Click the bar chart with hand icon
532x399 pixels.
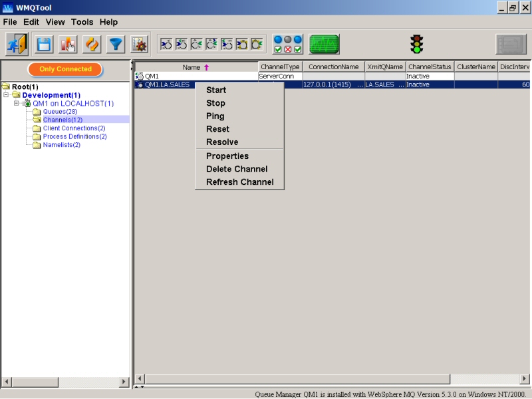coord(68,45)
